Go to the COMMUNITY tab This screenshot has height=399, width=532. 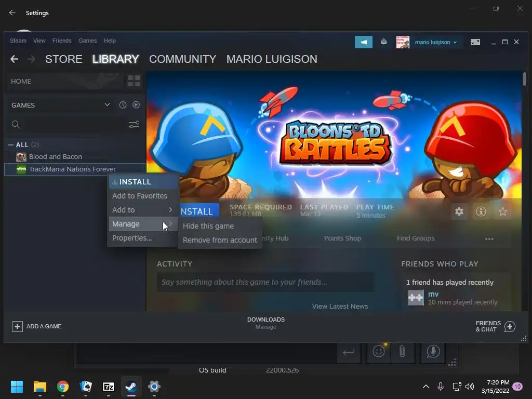pos(182,59)
